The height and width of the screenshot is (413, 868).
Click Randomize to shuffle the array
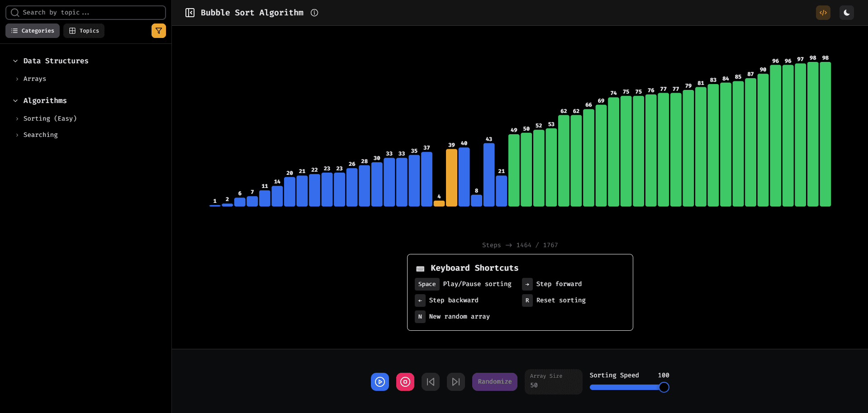pos(494,382)
